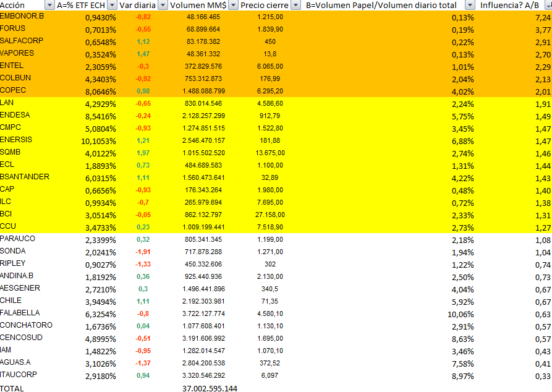The width and height of the screenshot is (552, 392).
Task: Open the Acción column filter dropdown
Action: pyautogui.click(x=49, y=6)
